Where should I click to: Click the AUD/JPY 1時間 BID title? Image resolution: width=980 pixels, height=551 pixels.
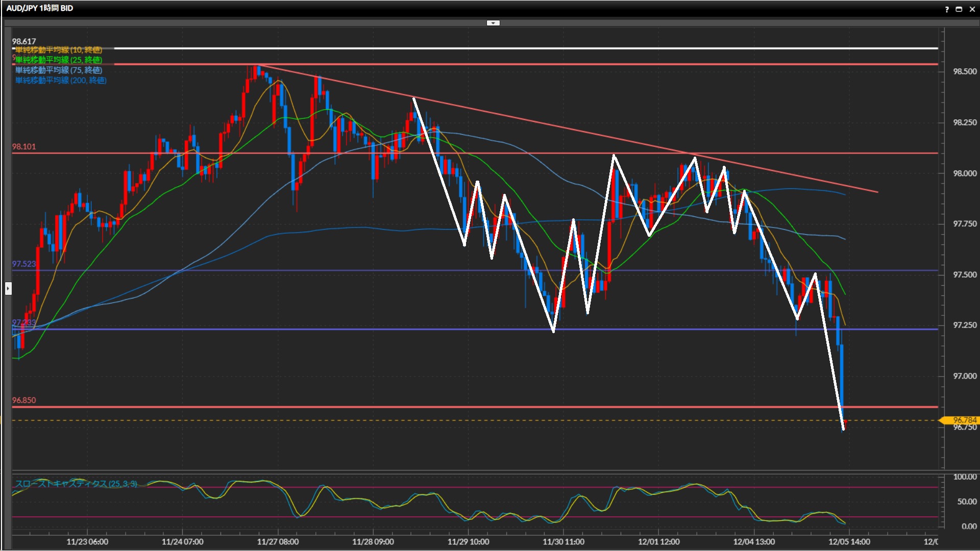40,8
